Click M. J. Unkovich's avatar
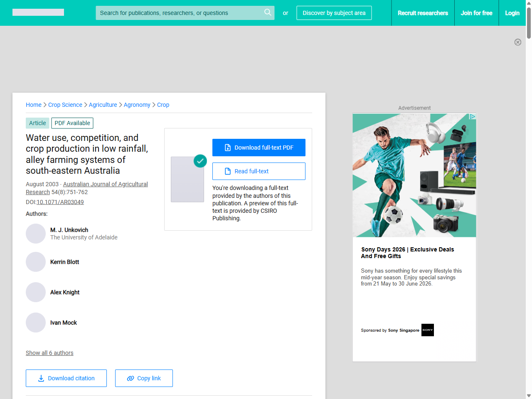 (36, 234)
